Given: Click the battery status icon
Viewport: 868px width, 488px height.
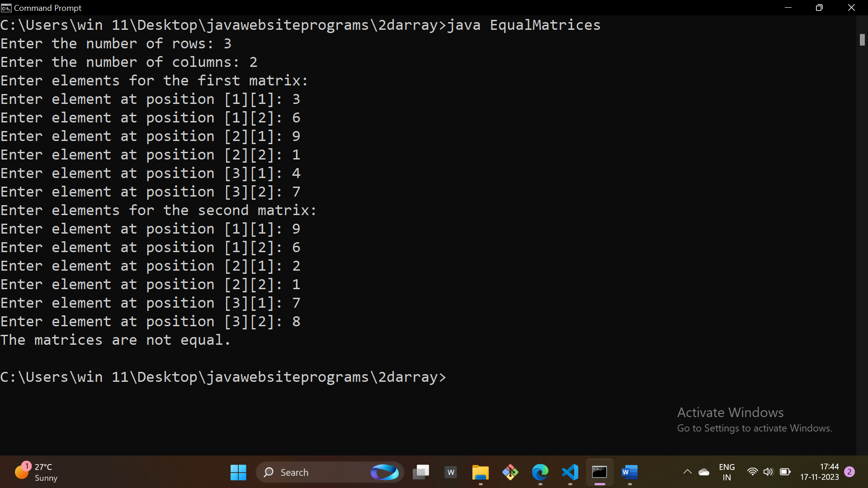Looking at the screenshot, I should (785, 472).
